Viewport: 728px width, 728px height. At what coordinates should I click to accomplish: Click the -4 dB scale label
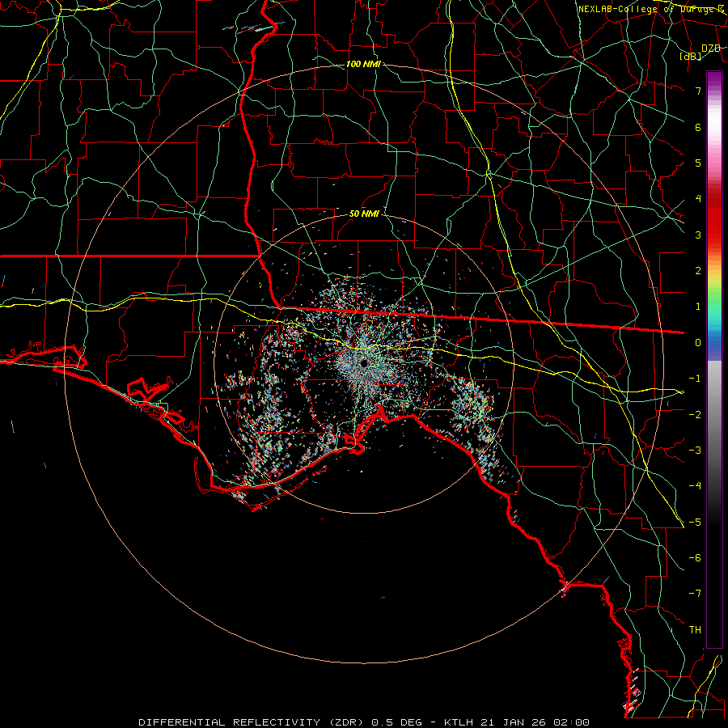tap(695, 486)
